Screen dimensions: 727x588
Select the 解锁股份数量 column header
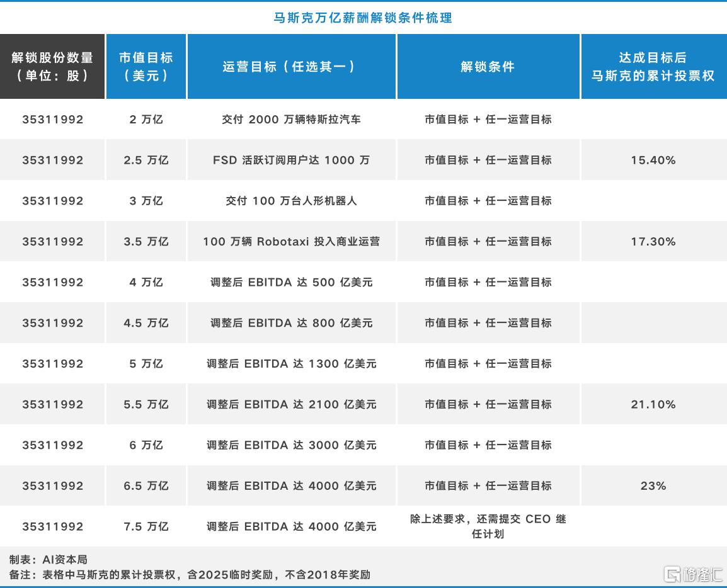pos(52,66)
